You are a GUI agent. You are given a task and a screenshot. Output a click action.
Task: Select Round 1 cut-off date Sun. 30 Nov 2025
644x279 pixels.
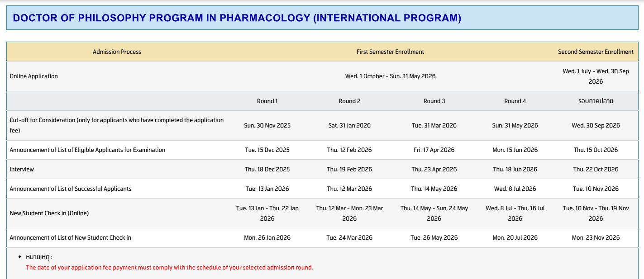pyautogui.click(x=267, y=126)
